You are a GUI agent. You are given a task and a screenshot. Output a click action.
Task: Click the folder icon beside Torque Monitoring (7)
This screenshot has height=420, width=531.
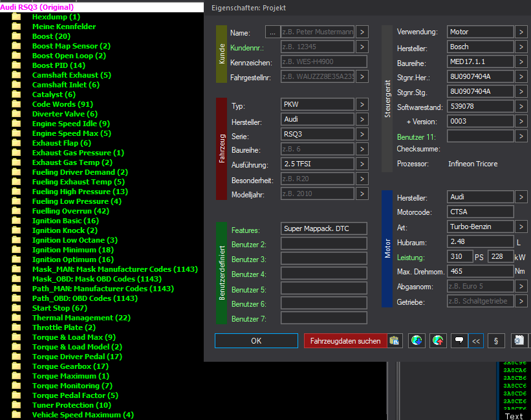point(16,386)
